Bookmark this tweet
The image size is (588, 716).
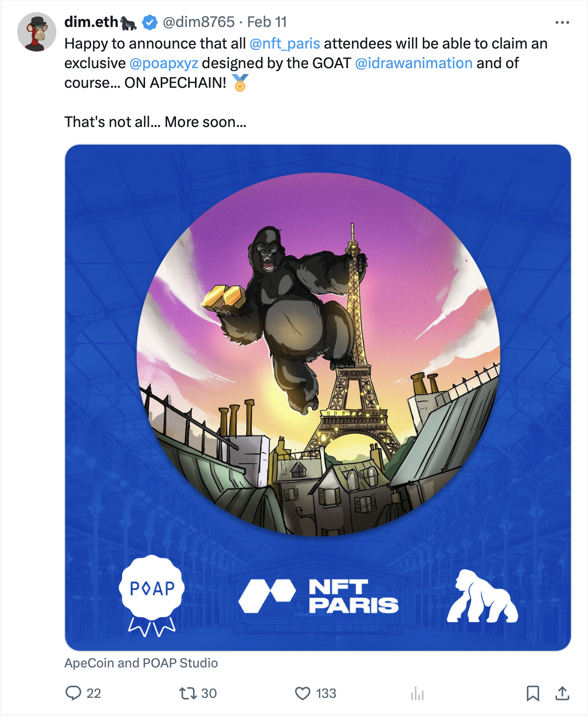tap(533, 693)
